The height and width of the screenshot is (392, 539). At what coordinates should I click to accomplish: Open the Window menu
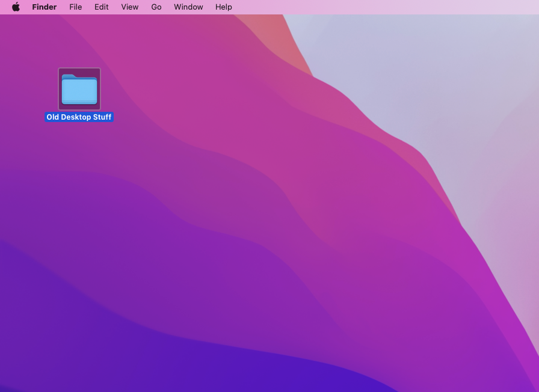[188, 7]
